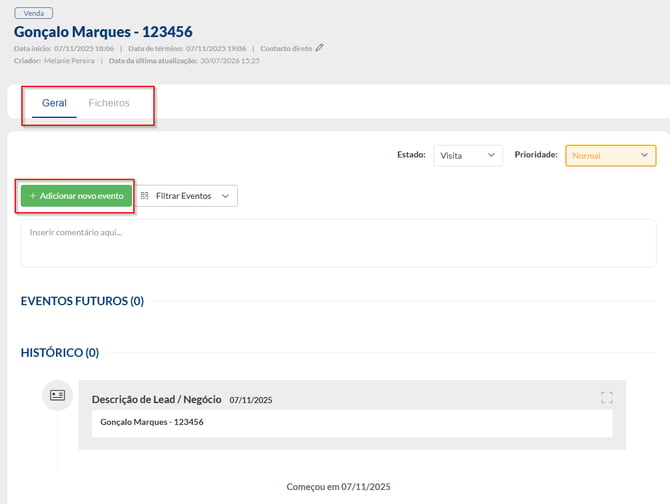Image resolution: width=670 pixels, height=504 pixels.
Task: Switch to the Geral tab
Action: click(54, 103)
